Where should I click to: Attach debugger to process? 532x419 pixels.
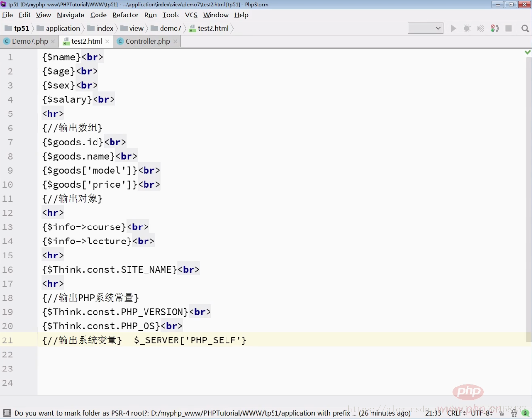click(x=494, y=28)
